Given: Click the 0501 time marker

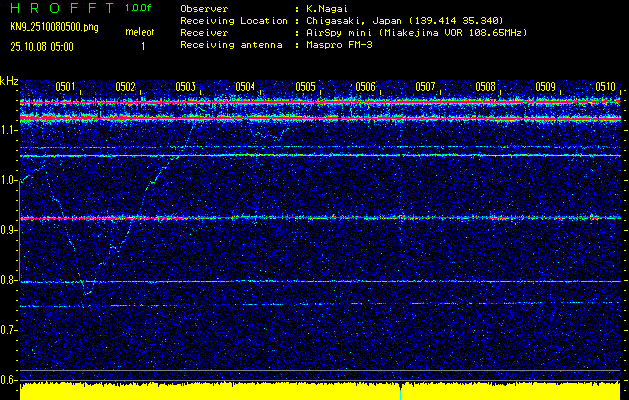Looking at the screenshot, I should coord(65,87).
